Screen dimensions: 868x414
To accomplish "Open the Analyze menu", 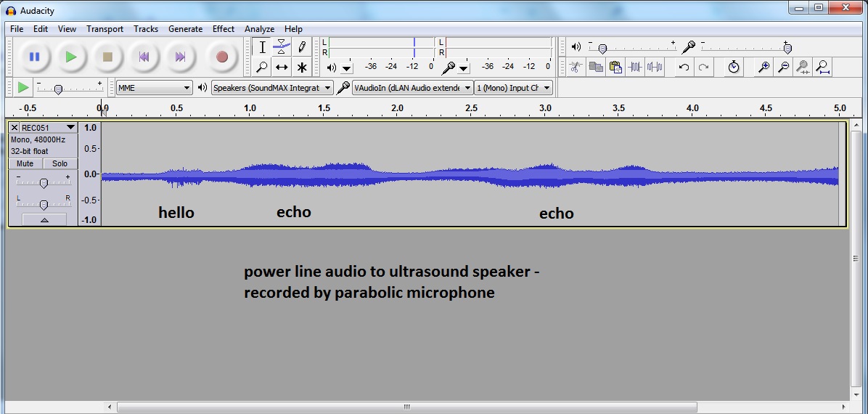I will 259,29.
